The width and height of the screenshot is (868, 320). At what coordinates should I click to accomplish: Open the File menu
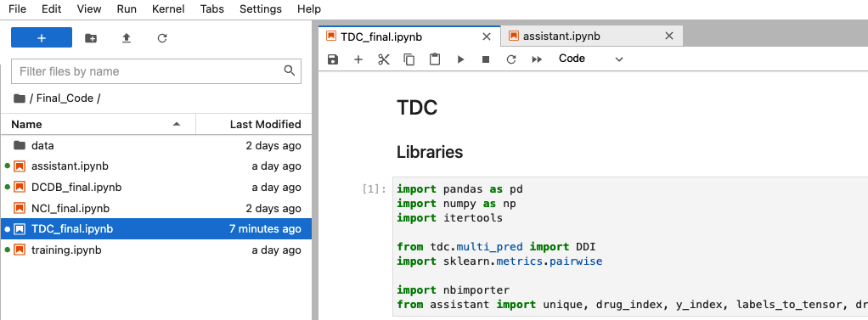tap(17, 8)
